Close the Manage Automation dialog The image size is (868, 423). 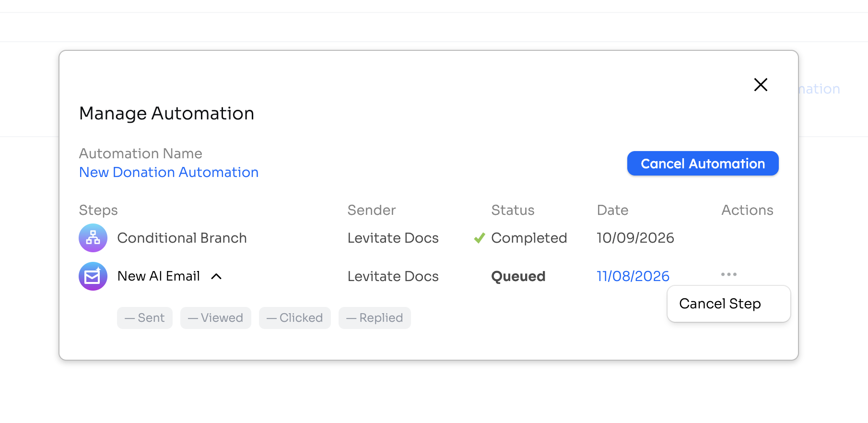point(761,84)
